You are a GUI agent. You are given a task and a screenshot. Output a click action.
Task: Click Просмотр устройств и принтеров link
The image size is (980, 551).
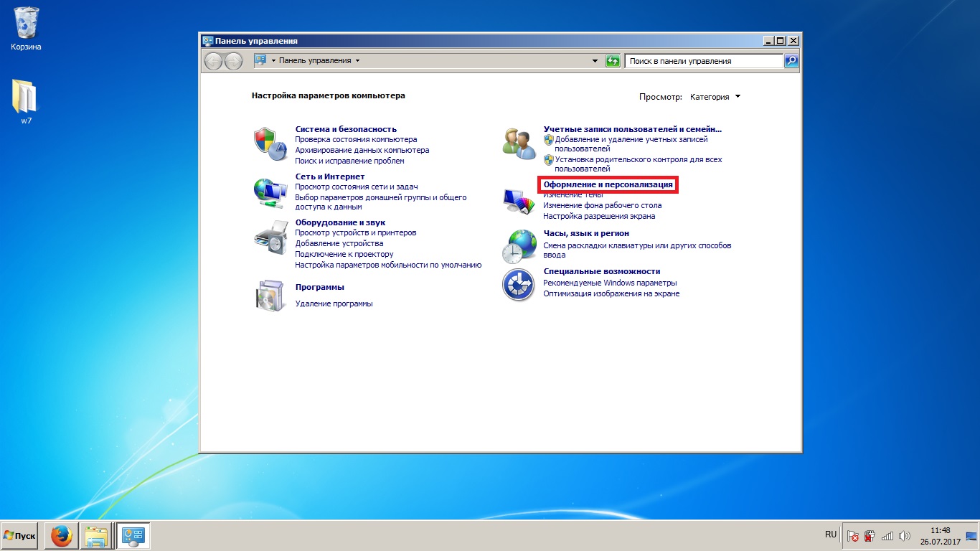click(x=356, y=233)
